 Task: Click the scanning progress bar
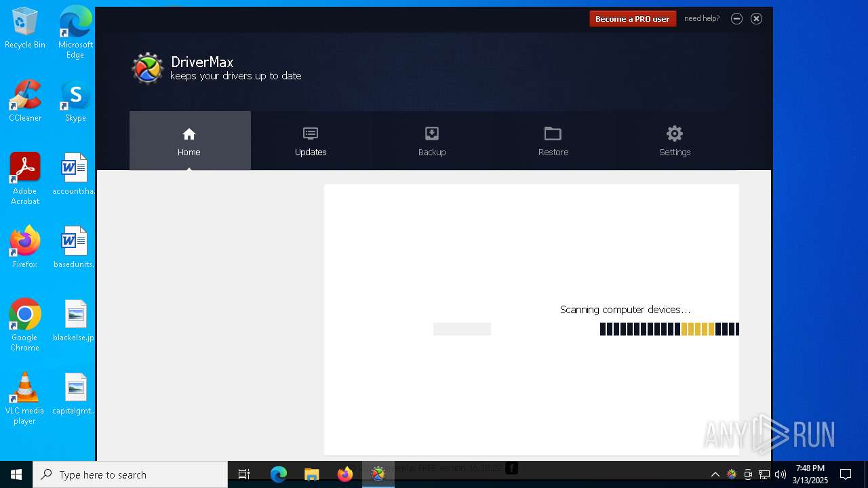point(669,329)
